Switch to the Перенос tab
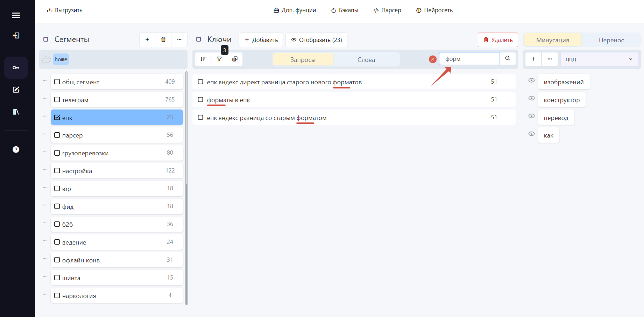Image resolution: width=644 pixels, height=317 pixels. [611, 40]
